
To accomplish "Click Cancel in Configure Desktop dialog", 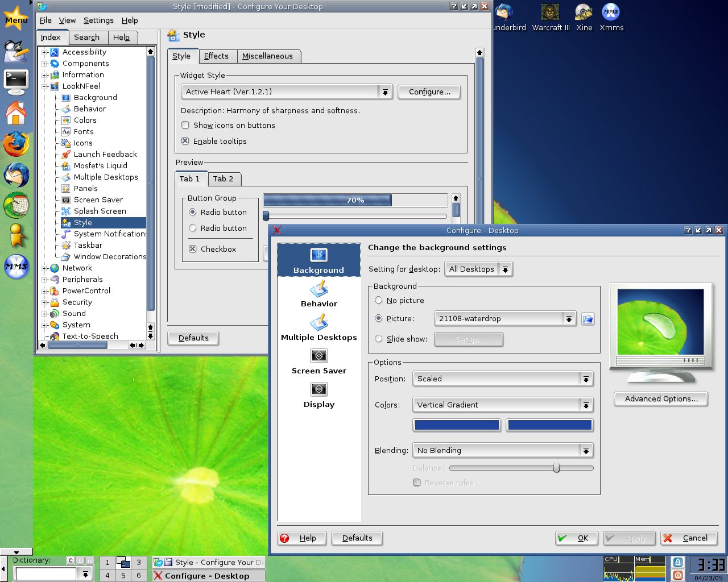I will (689, 538).
